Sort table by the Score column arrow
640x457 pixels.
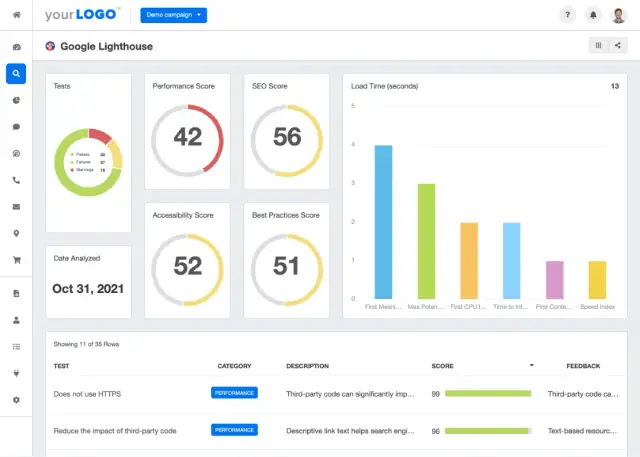pos(531,366)
